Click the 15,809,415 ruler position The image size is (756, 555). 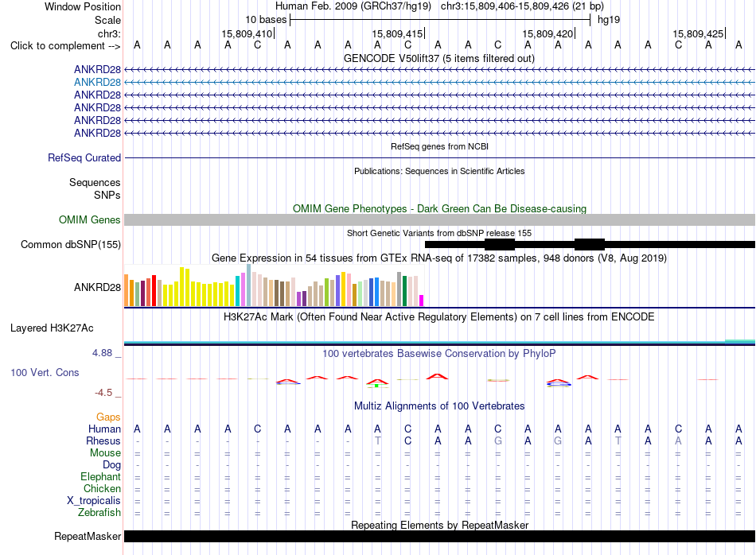pyautogui.click(x=397, y=33)
